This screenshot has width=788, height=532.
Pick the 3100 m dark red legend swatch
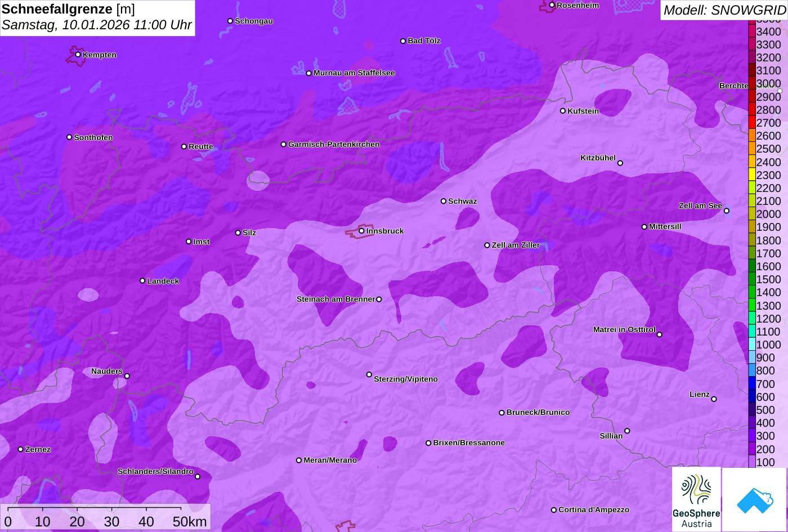click(751, 70)
